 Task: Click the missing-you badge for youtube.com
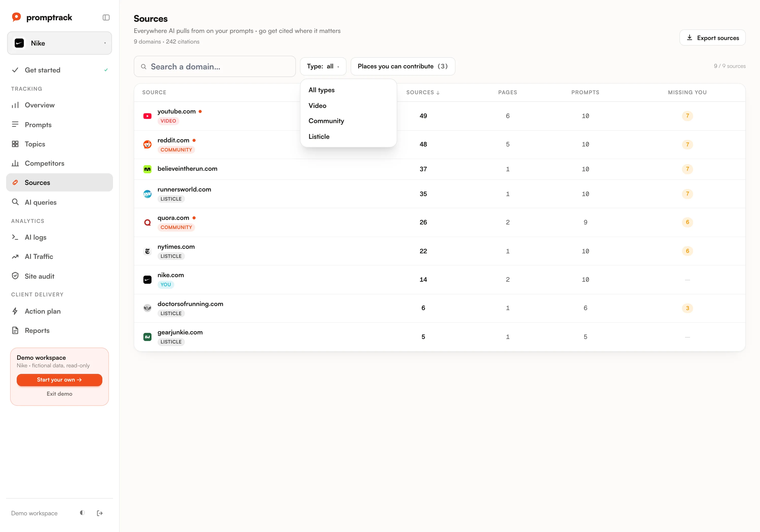(687, 116)
